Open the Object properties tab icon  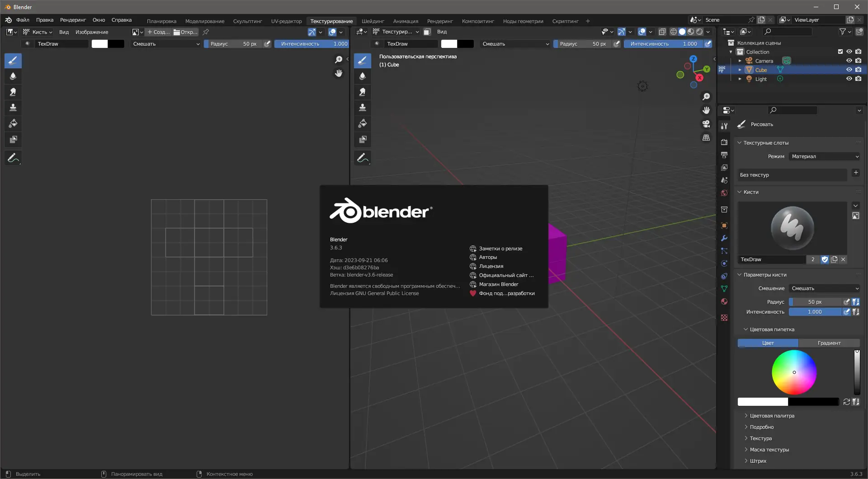pos(724,225)
